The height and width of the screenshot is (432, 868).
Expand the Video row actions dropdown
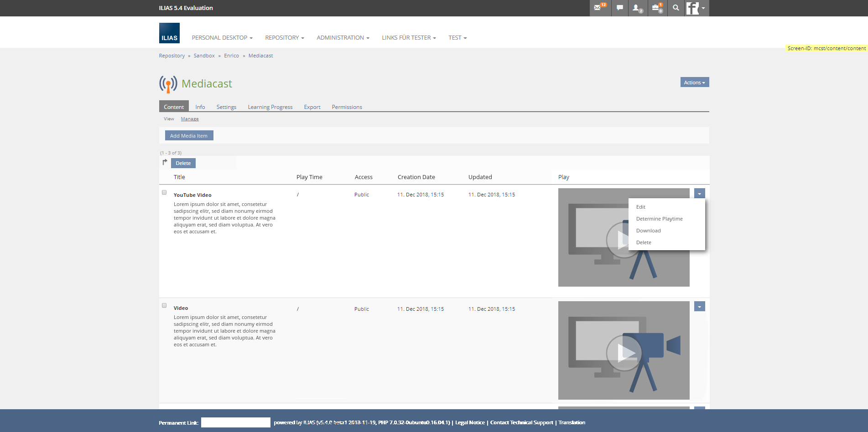tap(699, 307)
